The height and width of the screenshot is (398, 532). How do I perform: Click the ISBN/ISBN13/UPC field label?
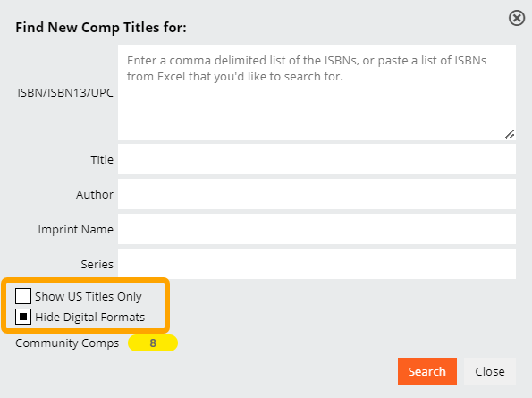[65, 93]
